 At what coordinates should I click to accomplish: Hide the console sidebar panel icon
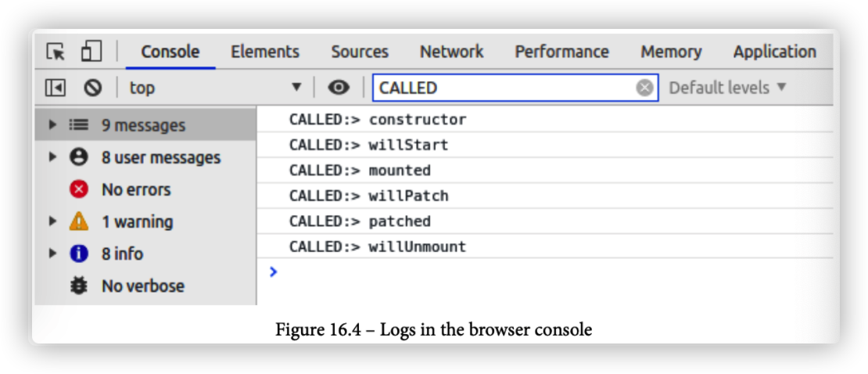[x=56, y=88]
